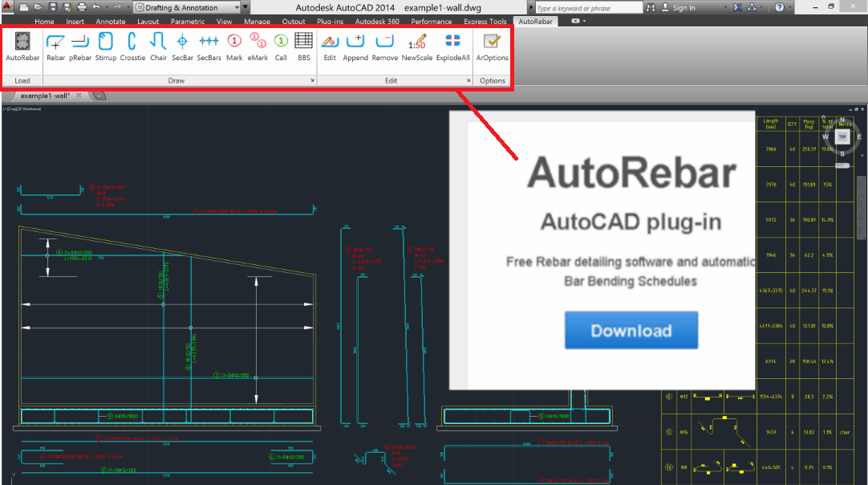Expand the Draw panel launcher arrow
The image size is (868, 485).
(x=312, y=80)
